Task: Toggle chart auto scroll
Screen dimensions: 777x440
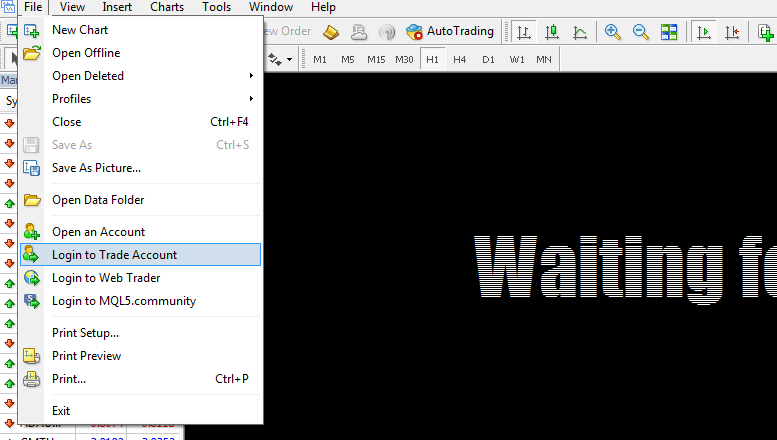Action: (x=704, y=32)
